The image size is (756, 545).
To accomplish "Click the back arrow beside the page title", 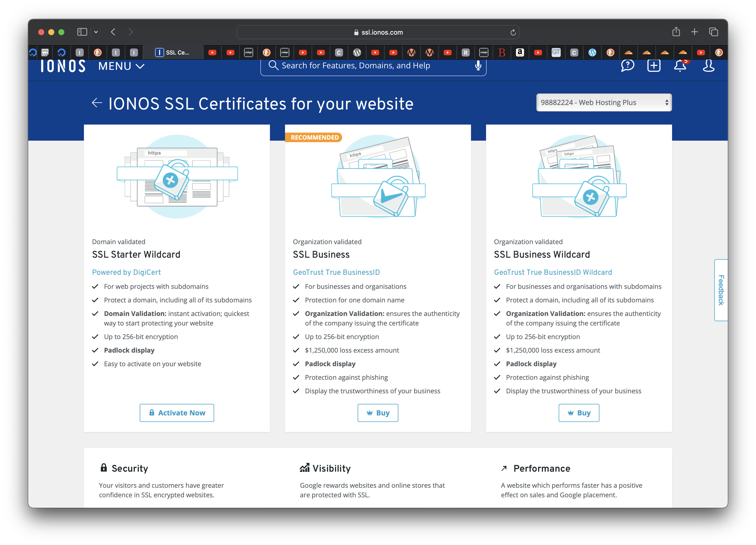I will click(x=97, y=103).
